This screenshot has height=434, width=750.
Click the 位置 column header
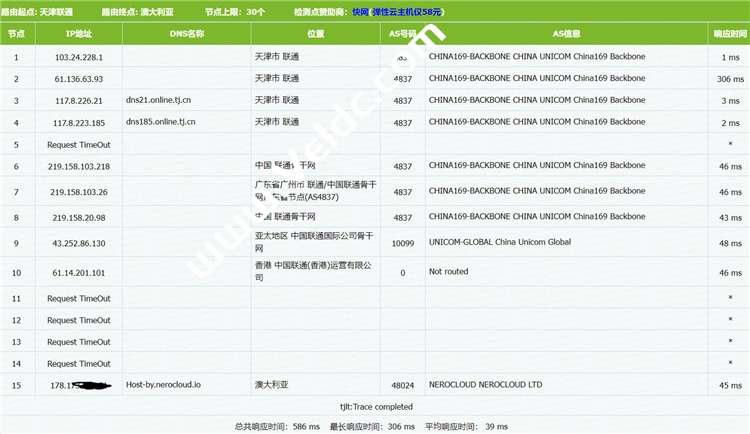tap(315, 33)
